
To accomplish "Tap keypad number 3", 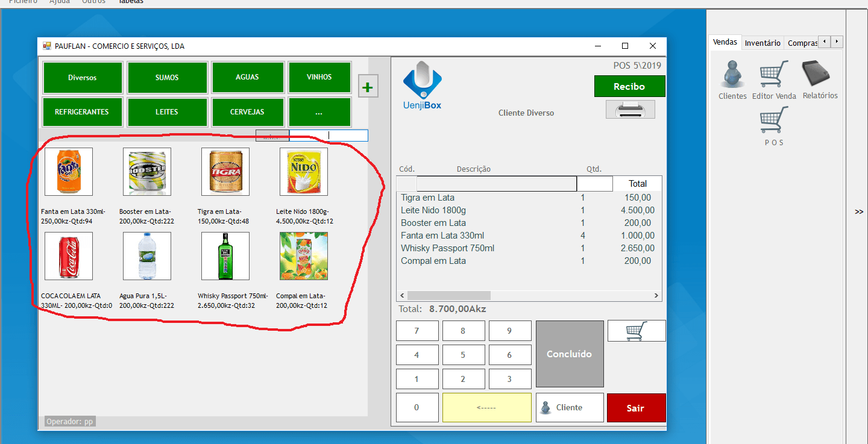I will tap(510, 379).
